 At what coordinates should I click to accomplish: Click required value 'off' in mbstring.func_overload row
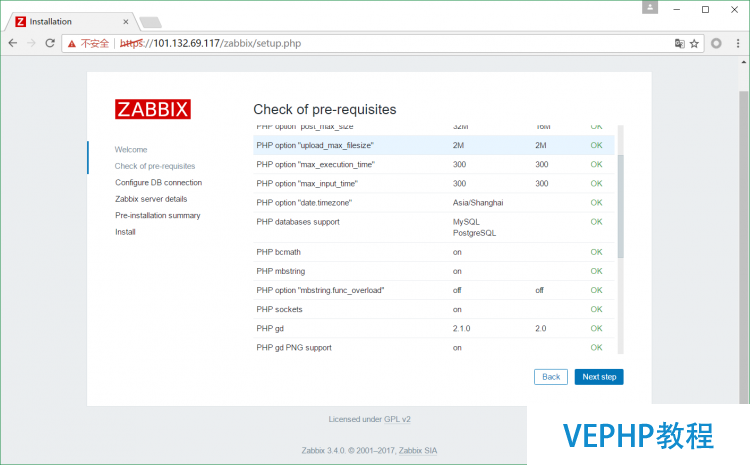coord(540,290)
